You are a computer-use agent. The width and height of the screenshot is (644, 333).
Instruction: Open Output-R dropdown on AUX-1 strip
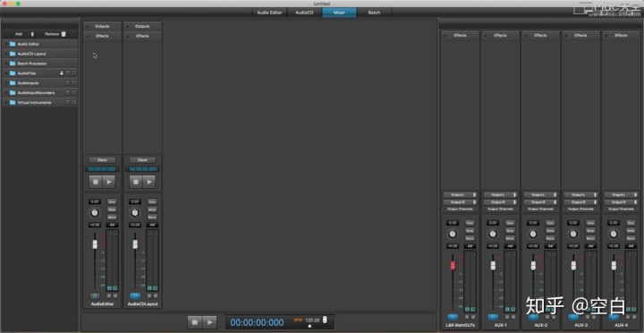[x=500, y=202]
